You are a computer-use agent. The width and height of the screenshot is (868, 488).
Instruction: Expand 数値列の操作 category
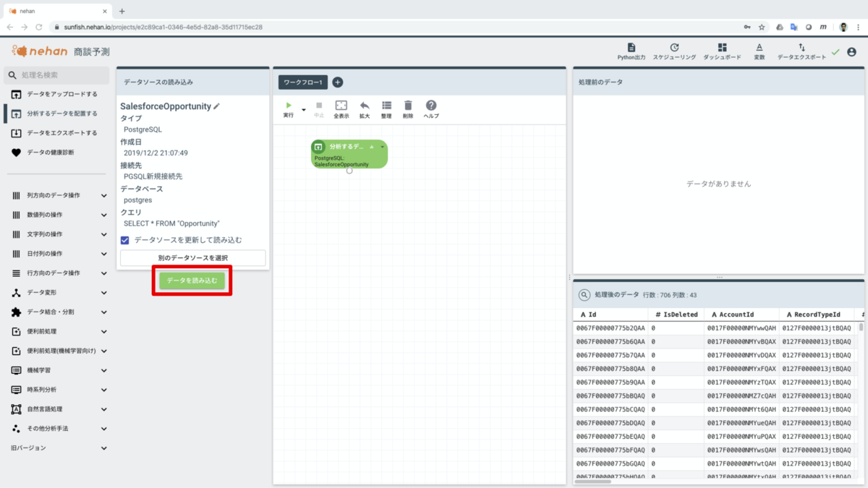pos(58,215)
